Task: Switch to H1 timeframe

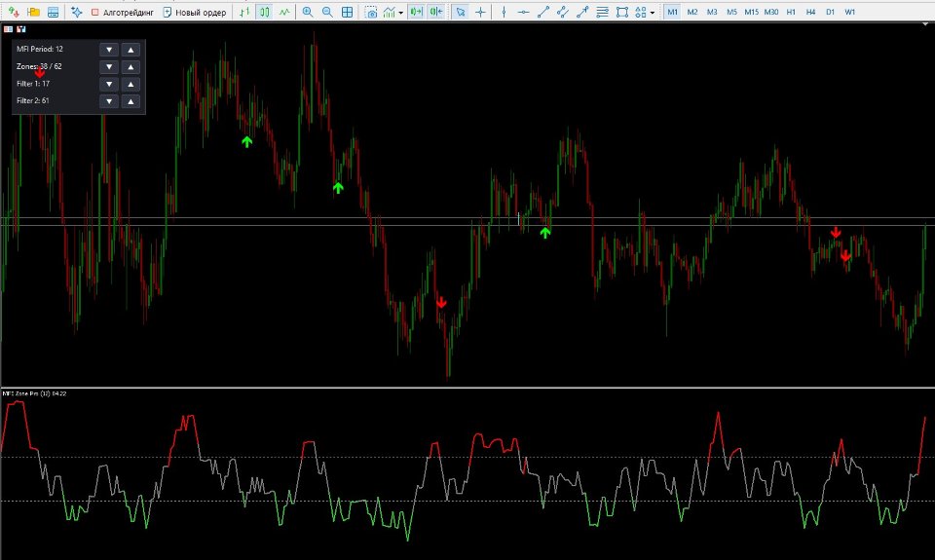Action: coord(791,12)
